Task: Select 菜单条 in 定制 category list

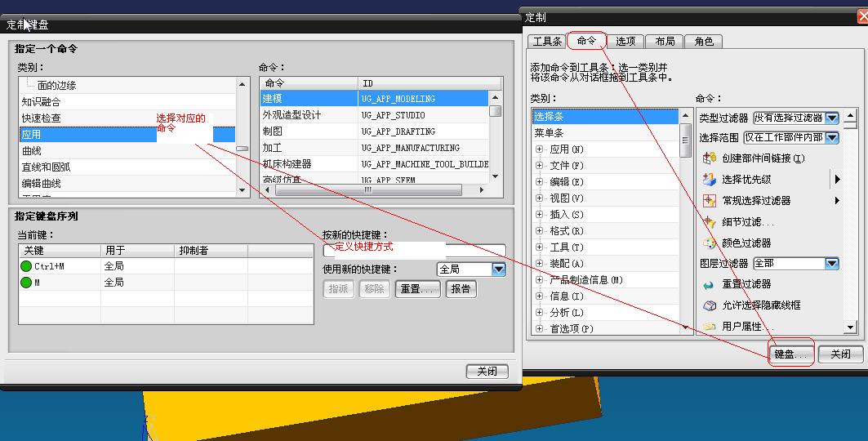Action: [605, 133]
